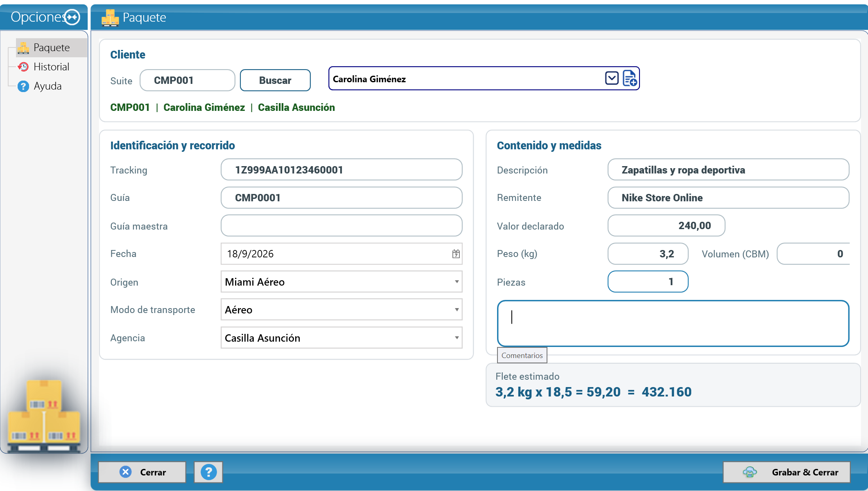The height and width of the screenshot is (491, 868).
Task: Expand the Modo de transporte dropdown
Action: pyautogui.click(x=457, y=310)
